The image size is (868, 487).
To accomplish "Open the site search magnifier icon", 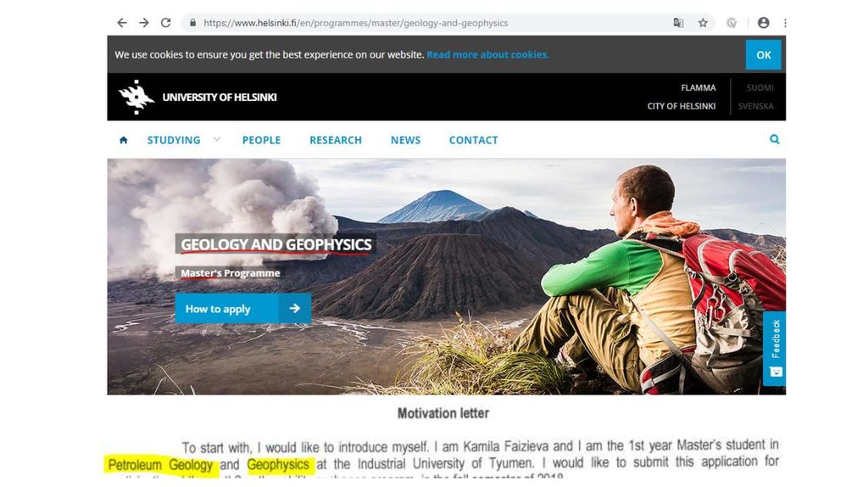I will pos(775,139).
